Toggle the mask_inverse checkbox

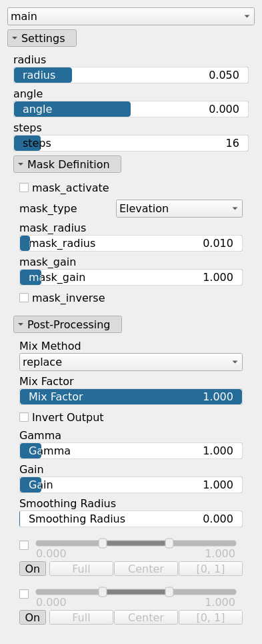pyautogui.click(x=24, y=298)
